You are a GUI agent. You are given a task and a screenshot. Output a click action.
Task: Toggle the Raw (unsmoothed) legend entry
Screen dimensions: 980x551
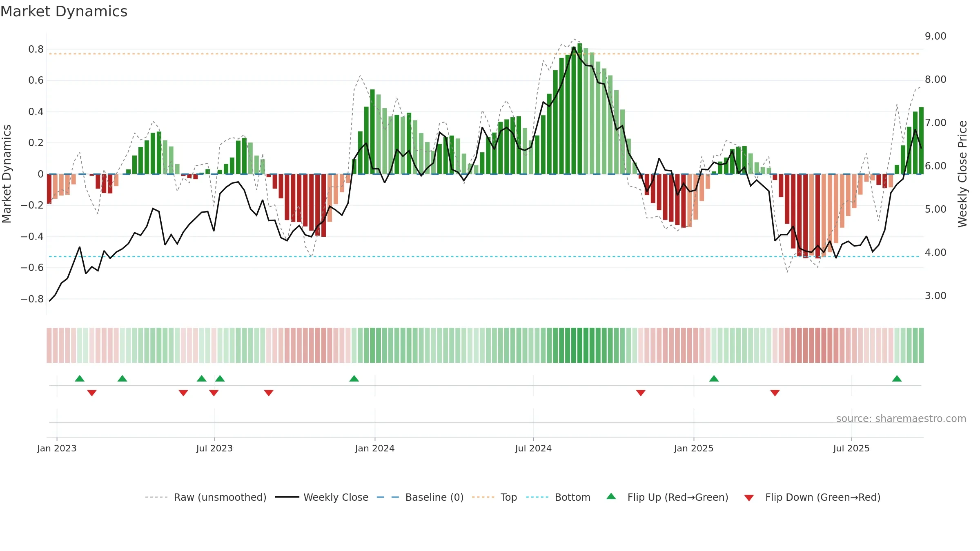pyautogui.click(x=206, y=497)
